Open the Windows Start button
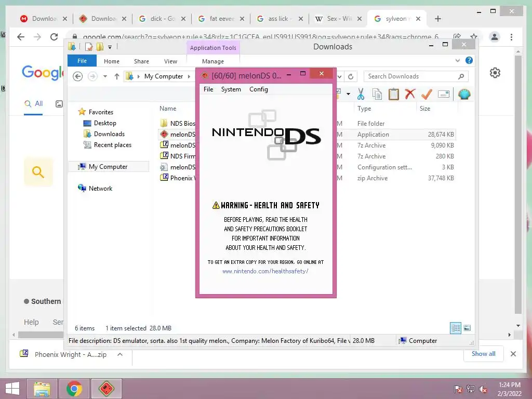The image size is (532, 399). (12, 389)
